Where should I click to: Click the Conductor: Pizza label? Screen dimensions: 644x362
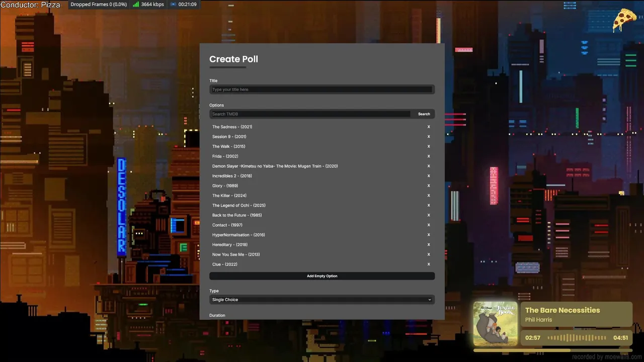click(30, 5)
